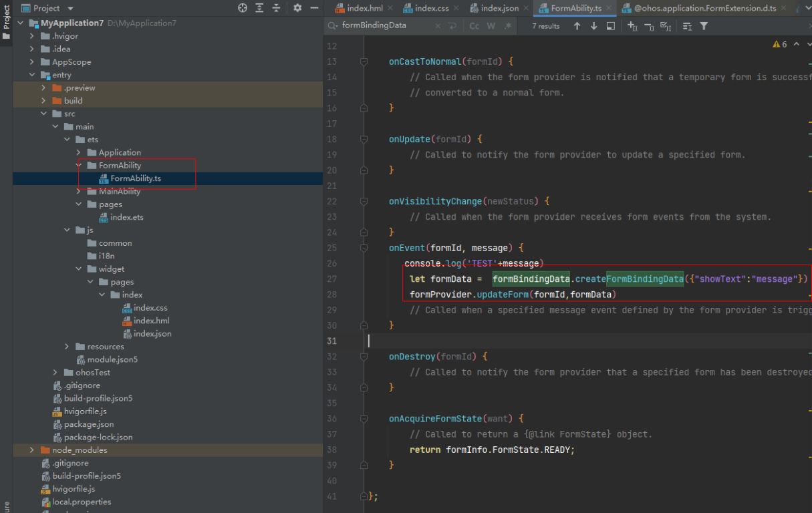This screenshot has width=812, height=513.
Task: Click the locate/select opened file icon
Action: (243, 8)
